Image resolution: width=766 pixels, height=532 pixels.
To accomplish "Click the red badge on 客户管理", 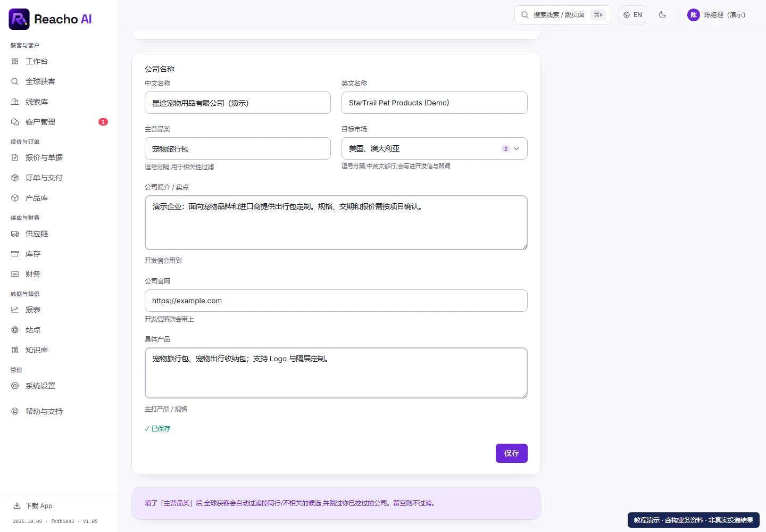I will pos(103,122).
